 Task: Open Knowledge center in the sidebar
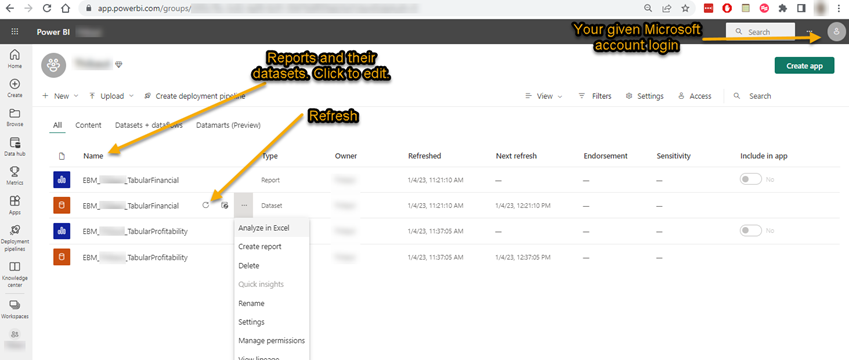15,273
